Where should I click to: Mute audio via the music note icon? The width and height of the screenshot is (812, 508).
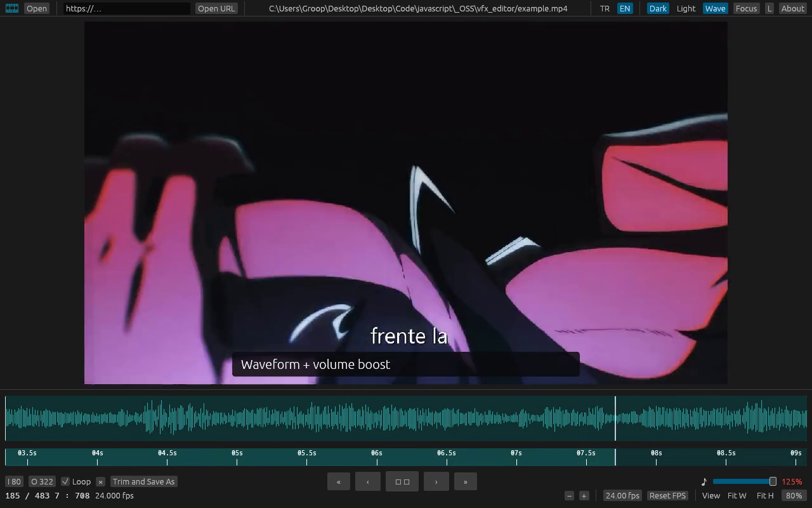coord(704,481)
